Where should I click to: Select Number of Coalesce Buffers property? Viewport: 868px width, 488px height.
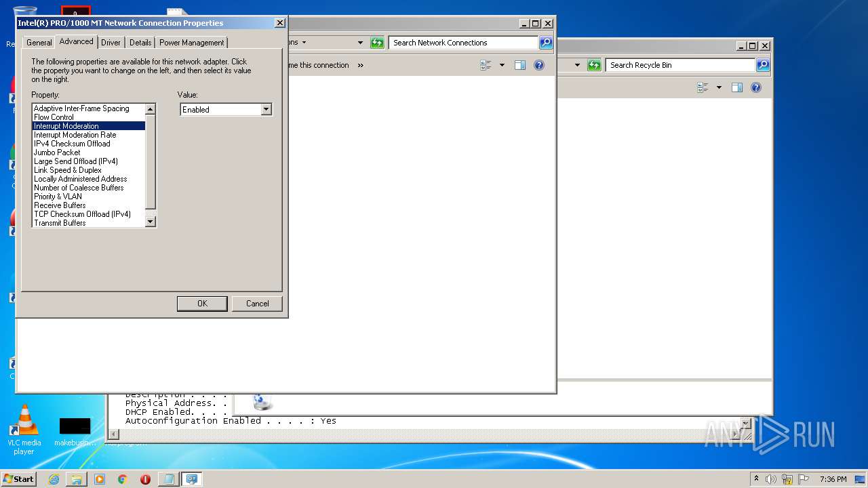click(88, 188)
